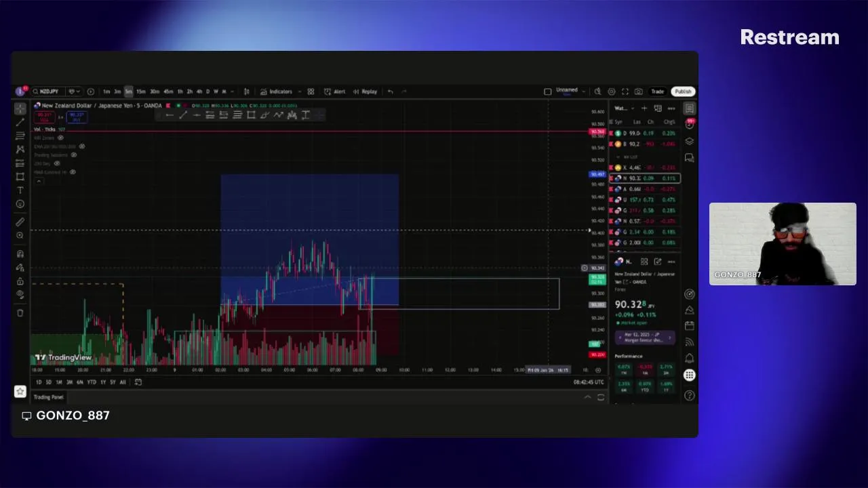Open the object tree layers panel
Image resolution: width=868 pixels, height=488 pixels.
(690, 141)
